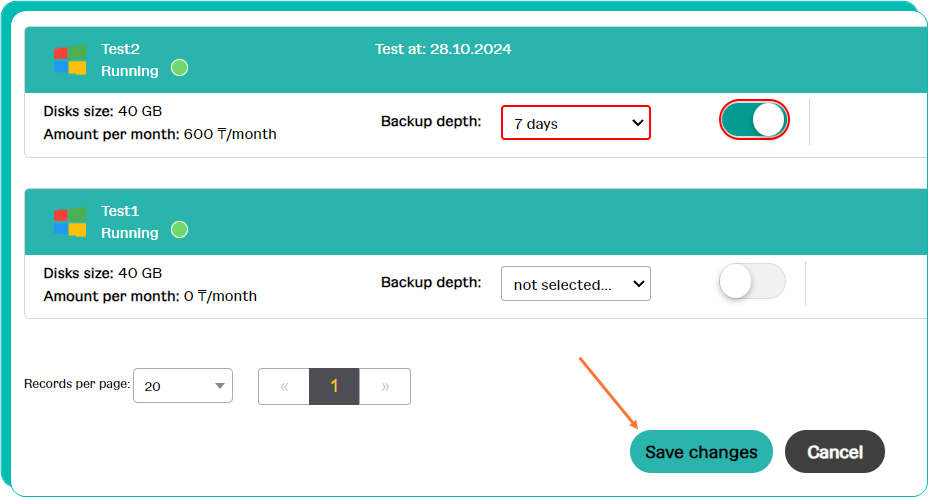Screen dimensions: 928x497
Task: Select page 1 in pagination
Action: pos(334,386)
